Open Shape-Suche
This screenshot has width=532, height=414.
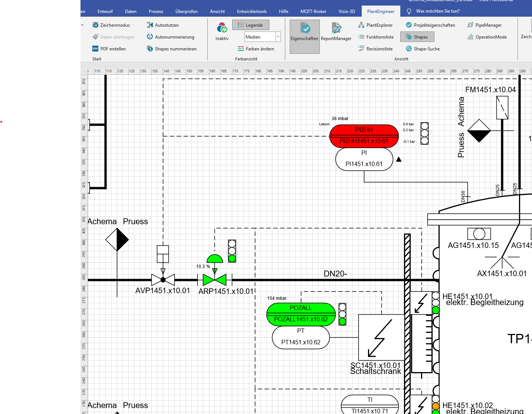tap(423, 49)
